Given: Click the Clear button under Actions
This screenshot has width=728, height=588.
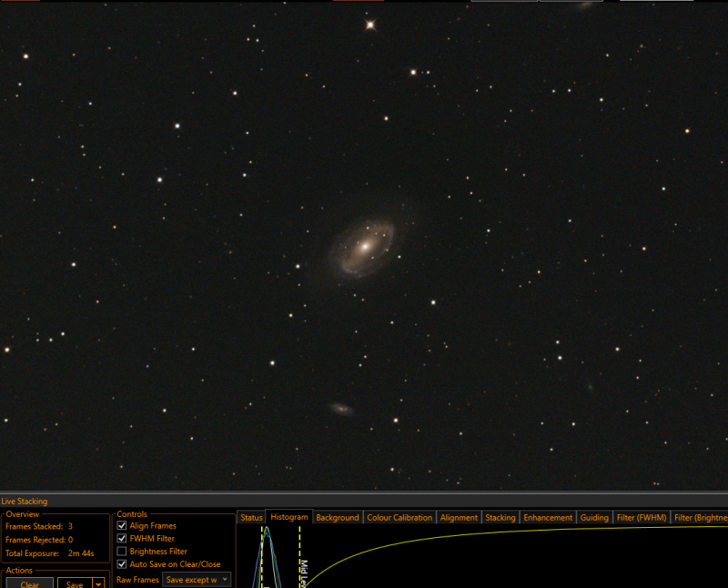Looking at the screenshot, I should 30,583.
